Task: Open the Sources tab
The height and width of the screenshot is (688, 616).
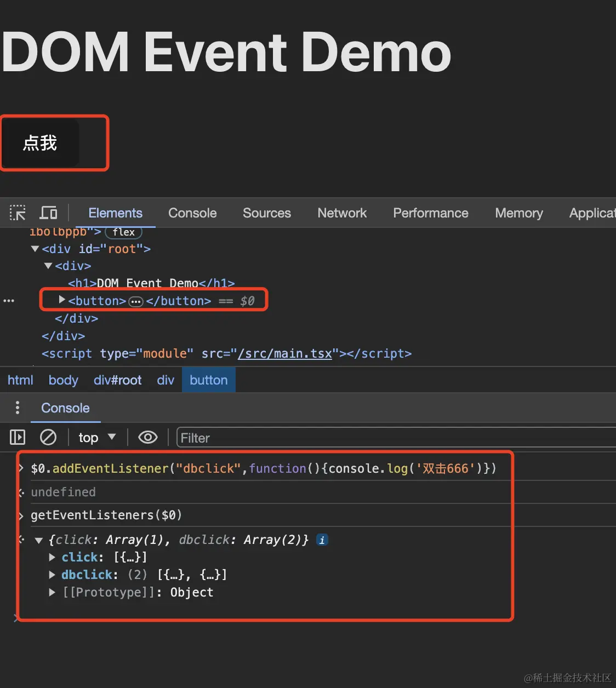Action: pos(267,213)
